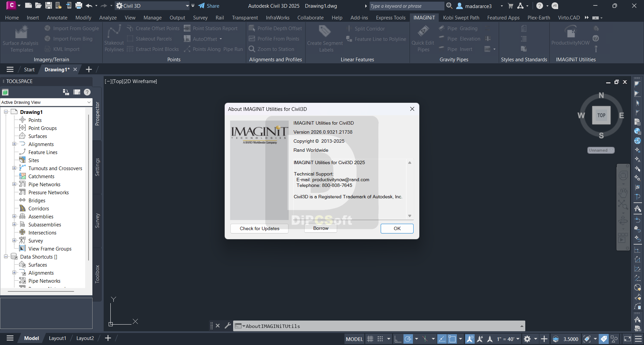Click the Share paper plane button
This screenshot has height=345, width=644.
click(x=209, y=6)
